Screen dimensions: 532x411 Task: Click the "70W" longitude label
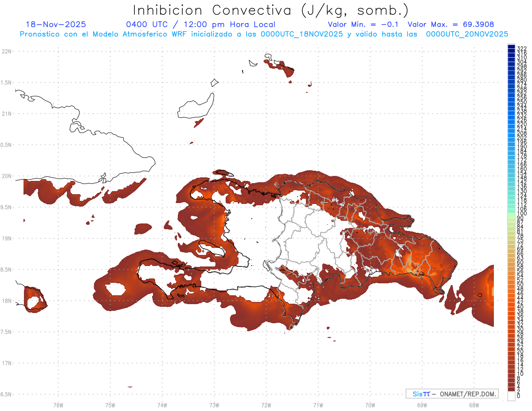370,405
